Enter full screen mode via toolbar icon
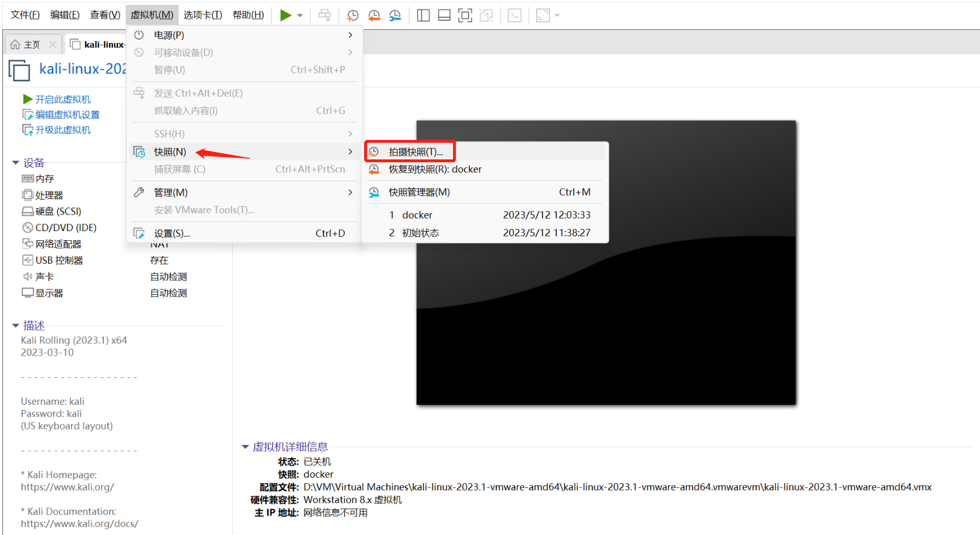 [x=465, y=15]
